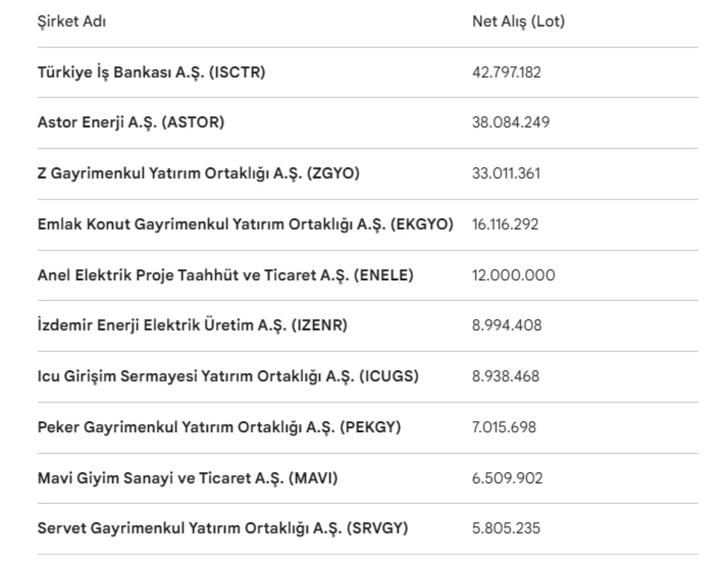Image resolution: width=728 pixels, height=566 pixels.
Task: Click the 12.000.000 lot value
Action: click(x=513, y=275)
